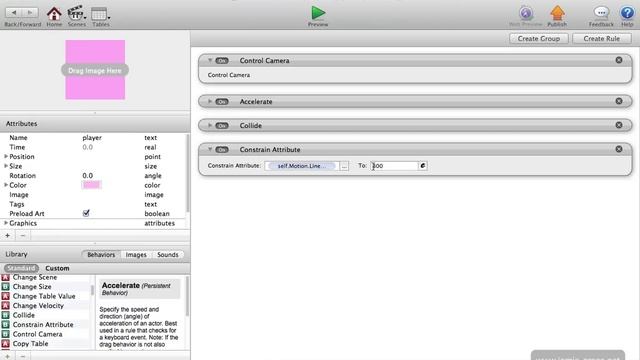
Task: Click Create Rule button
Action: 602,38
